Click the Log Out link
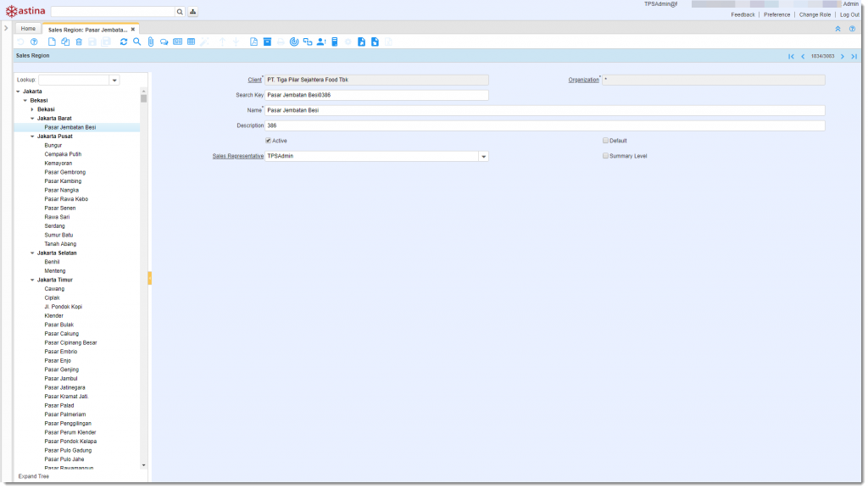 (849, 14)
